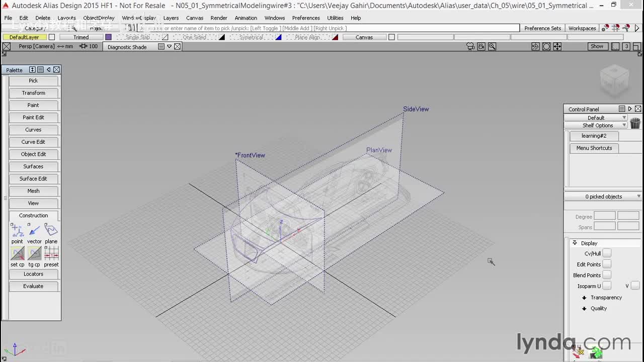Toggle the DefaultLayer visibility box
Screen dimensions: 644x362
(51, 37)
